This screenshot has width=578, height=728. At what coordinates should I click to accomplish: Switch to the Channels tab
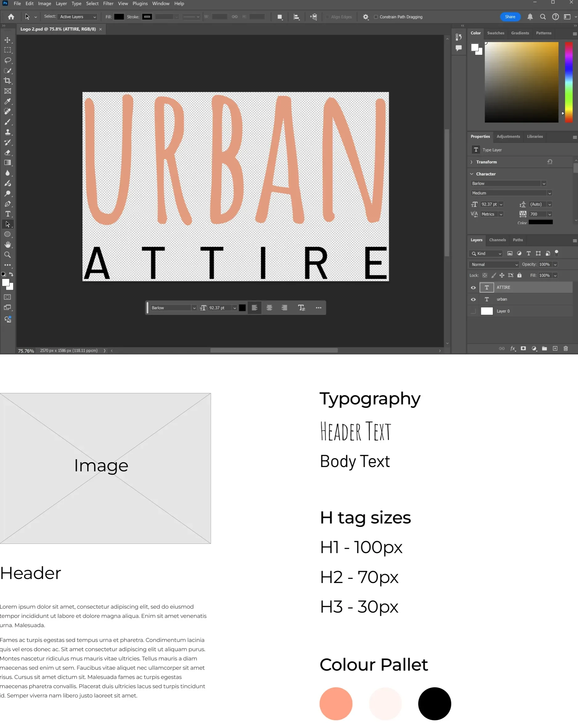click(497, 240)
